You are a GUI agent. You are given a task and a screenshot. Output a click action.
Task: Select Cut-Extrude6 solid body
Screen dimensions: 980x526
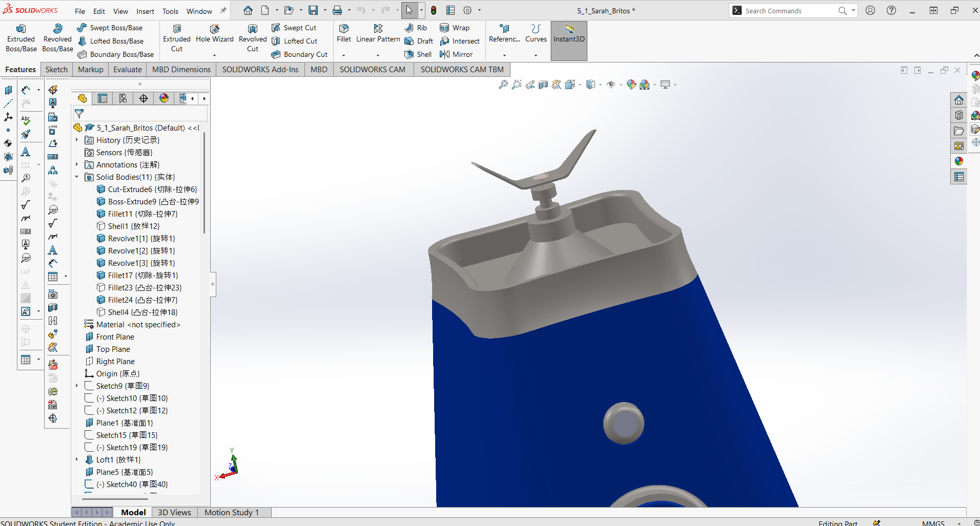(147, 189)
